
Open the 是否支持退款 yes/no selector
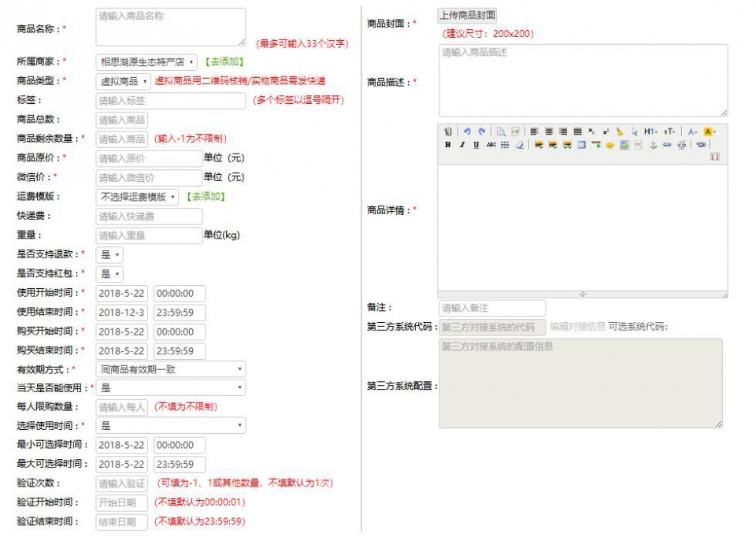[109, 255]
